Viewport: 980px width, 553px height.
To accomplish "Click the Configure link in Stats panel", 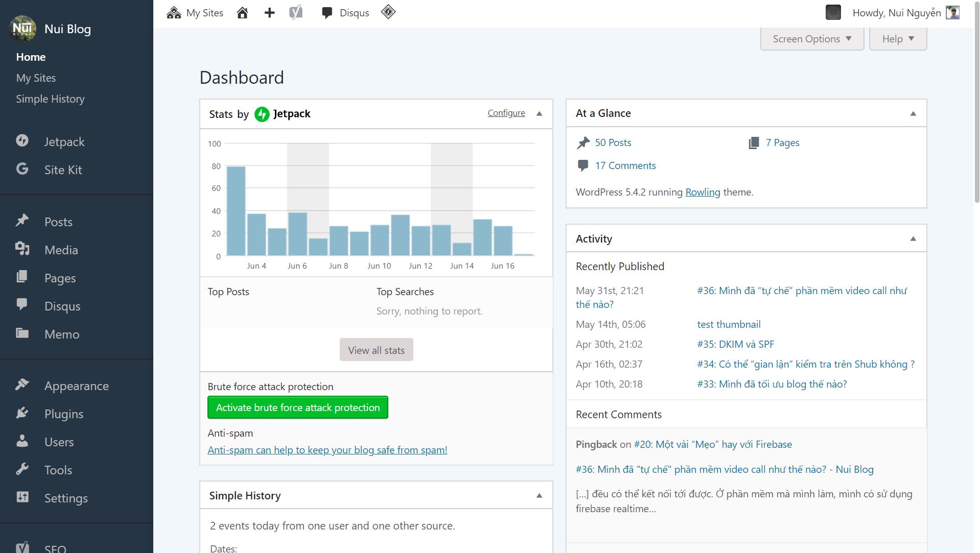I will 506,113.
